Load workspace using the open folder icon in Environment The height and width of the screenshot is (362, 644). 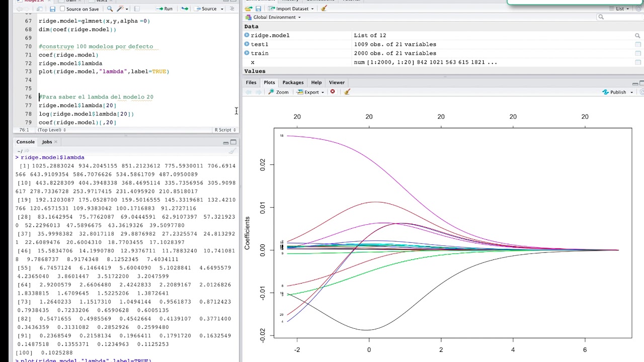click(248, 9)
